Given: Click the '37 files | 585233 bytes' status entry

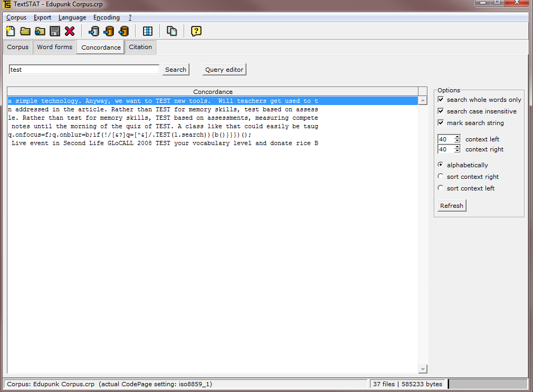Looking at the screenshot, I should point(407,384).
